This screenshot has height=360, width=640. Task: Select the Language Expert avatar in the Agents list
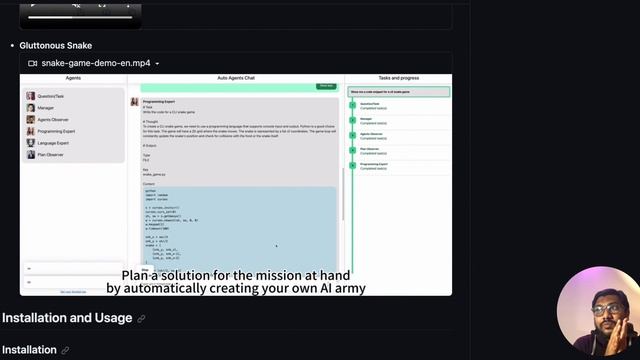pos(31,143)
